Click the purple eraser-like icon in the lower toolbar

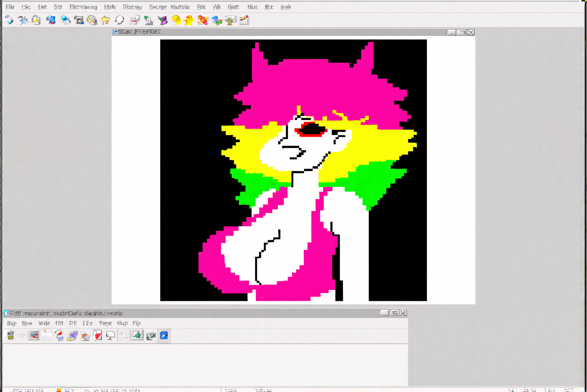pyautogui.click(x=72, y=336)
